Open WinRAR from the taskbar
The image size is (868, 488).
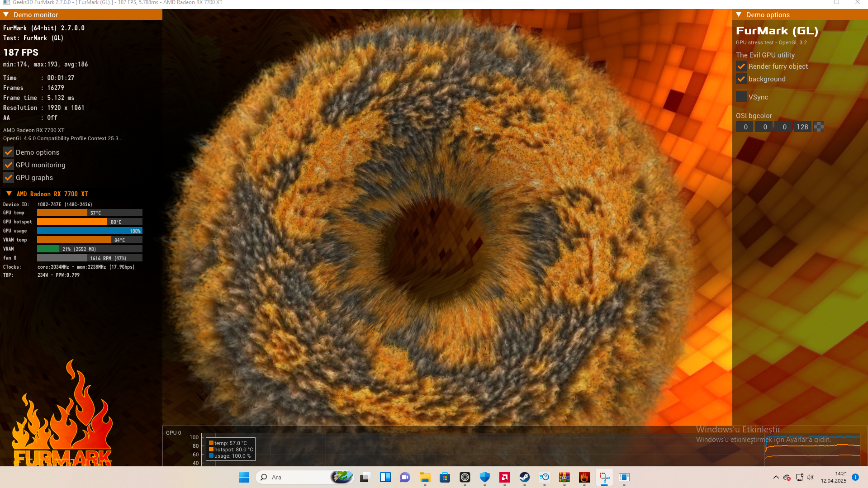[x=564, y=477]
